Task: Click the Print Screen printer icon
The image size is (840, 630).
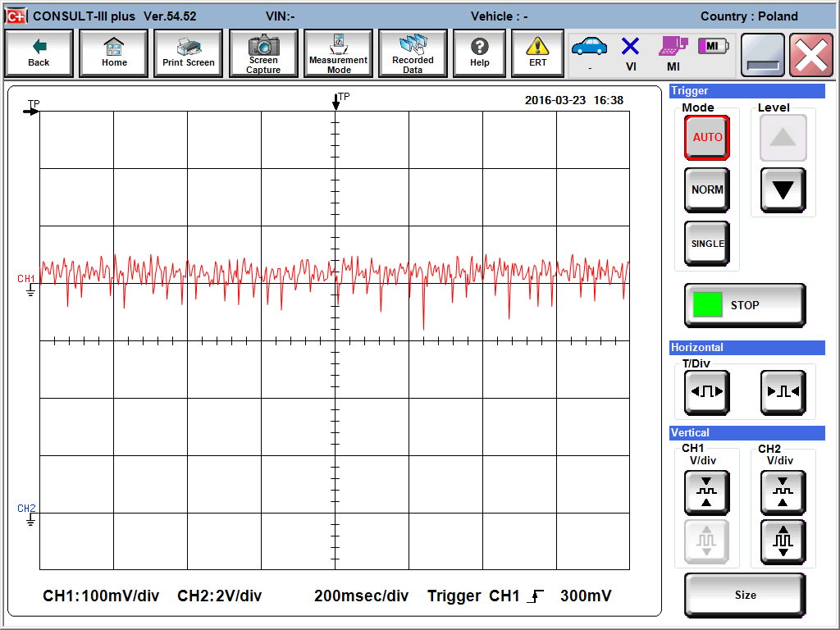Action: click(x=189, y=54)
